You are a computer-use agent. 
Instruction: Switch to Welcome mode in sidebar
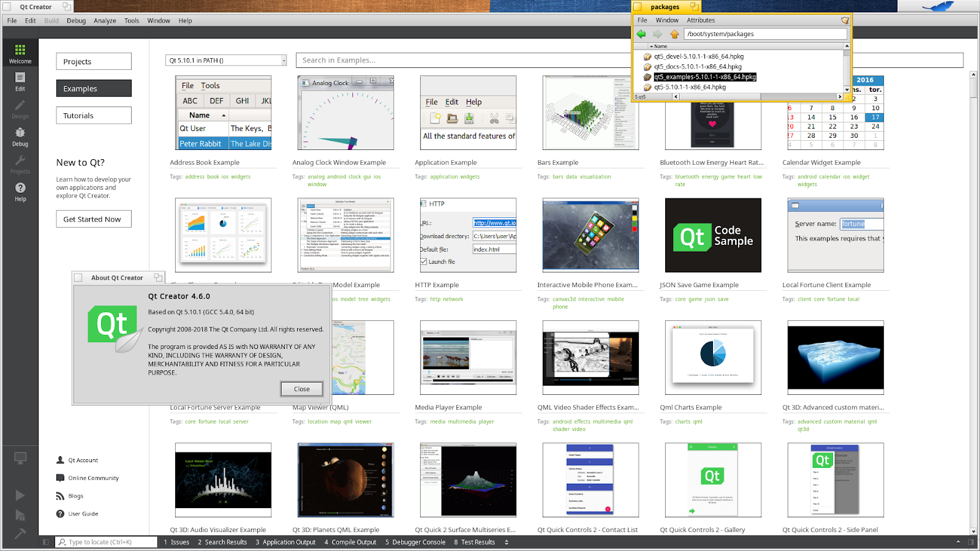point(20,53)
